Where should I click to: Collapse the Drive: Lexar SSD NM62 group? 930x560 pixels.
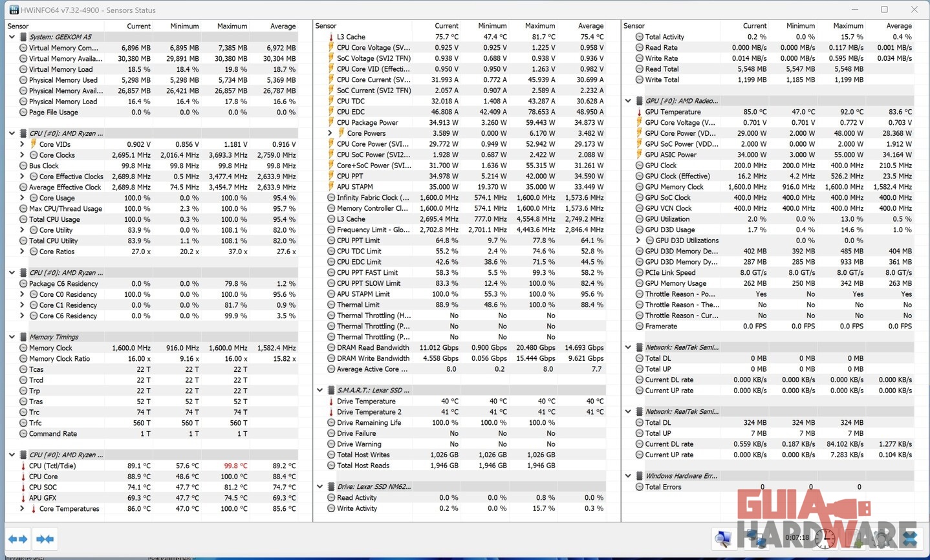coord(319,487)
